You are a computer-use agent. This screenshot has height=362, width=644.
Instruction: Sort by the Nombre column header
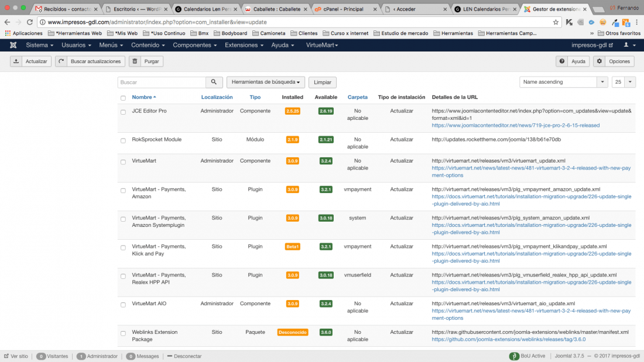click(144, 97)
